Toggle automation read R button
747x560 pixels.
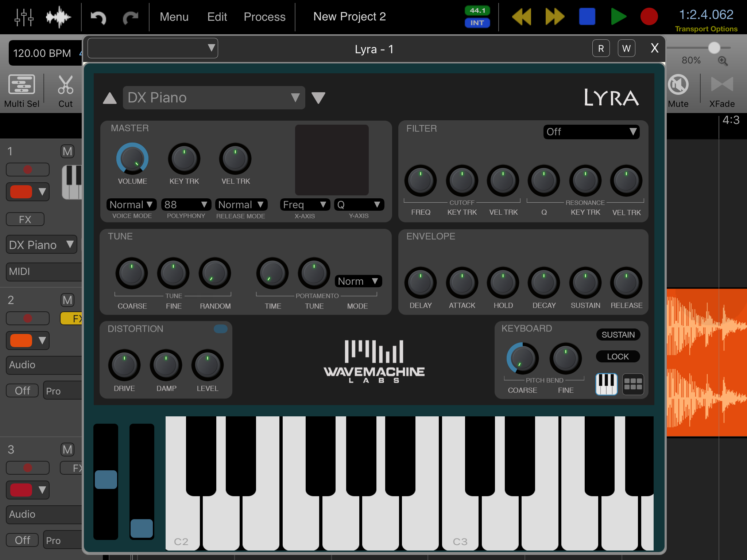(601, 48)
